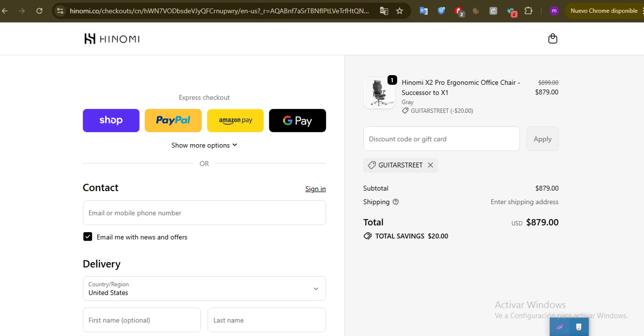644x336 pixels.
Task: Click the browser address bar URL
Action: click(x=219, y=11)
